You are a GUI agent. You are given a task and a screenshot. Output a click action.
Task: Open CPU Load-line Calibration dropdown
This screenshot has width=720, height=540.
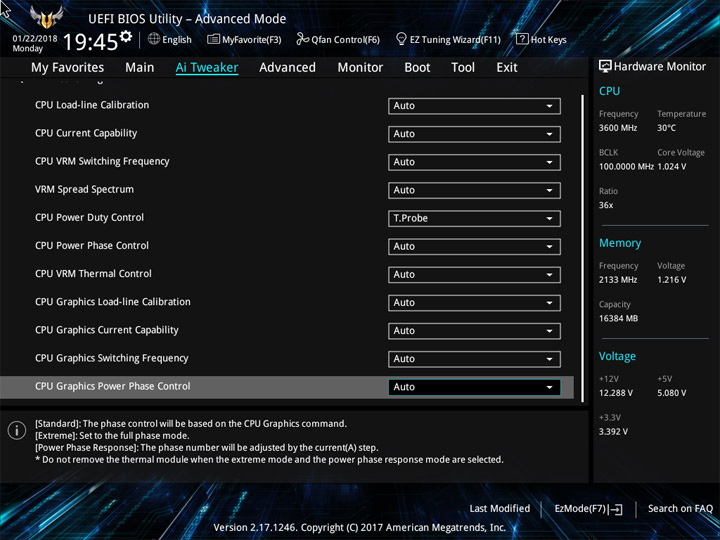[474, 106]
